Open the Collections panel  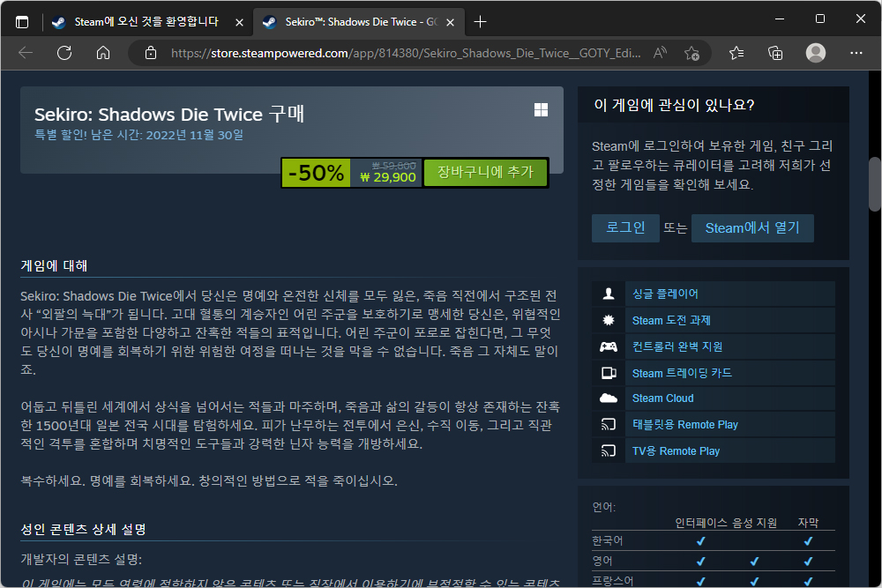775,53
